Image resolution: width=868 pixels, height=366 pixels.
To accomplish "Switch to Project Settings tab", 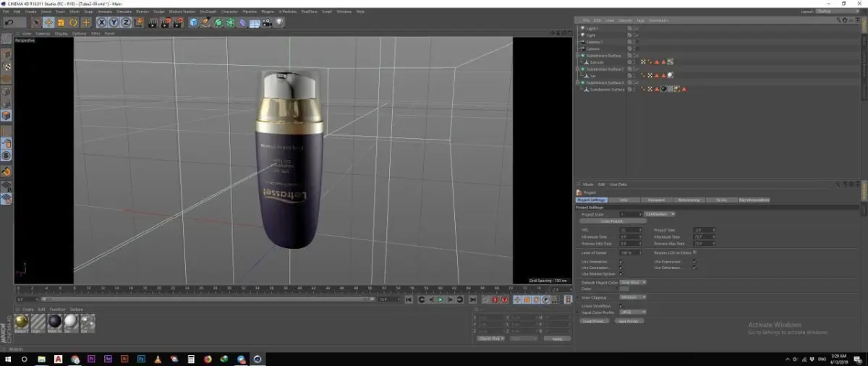I will 592,200.
